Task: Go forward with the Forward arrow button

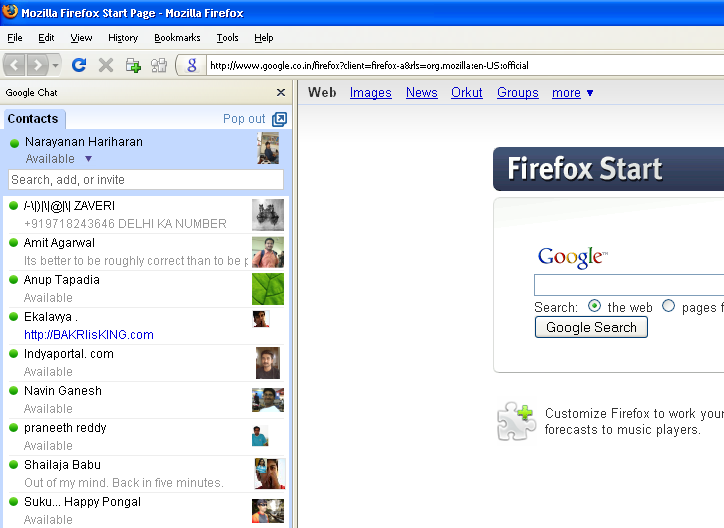Action: (37, 65)
